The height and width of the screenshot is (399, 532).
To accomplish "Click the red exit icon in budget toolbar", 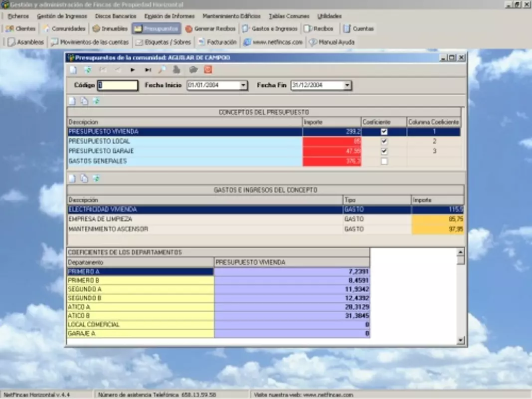I will point(208,70).
